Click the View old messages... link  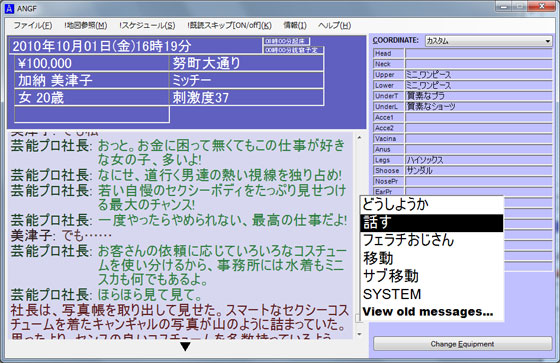pos(428,312)
